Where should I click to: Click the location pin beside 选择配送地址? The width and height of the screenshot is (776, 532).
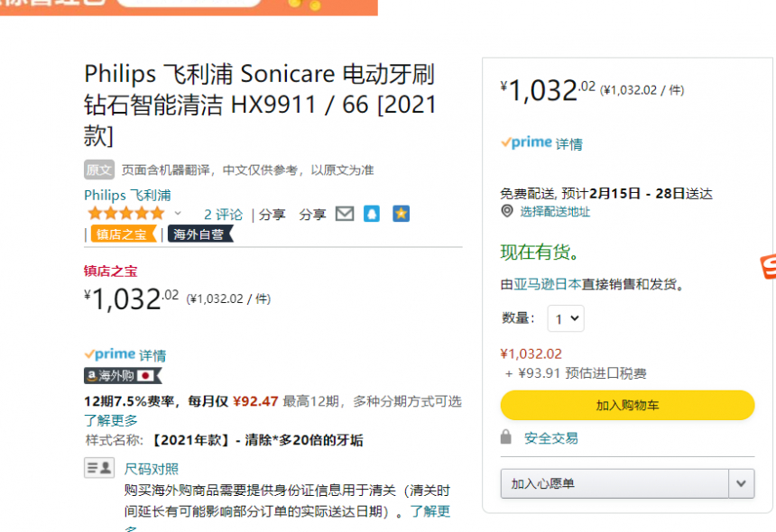coord(507,212)
